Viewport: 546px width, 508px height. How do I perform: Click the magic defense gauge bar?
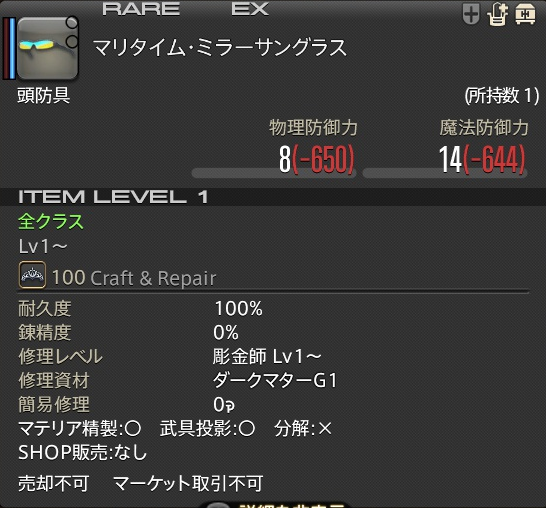click(445, 173)
